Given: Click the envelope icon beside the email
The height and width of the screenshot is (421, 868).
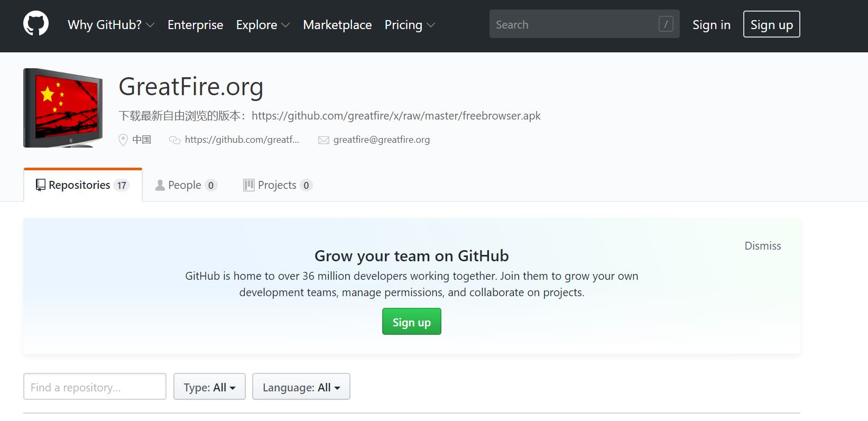Looking at the screenshot, I should point(324,140).
